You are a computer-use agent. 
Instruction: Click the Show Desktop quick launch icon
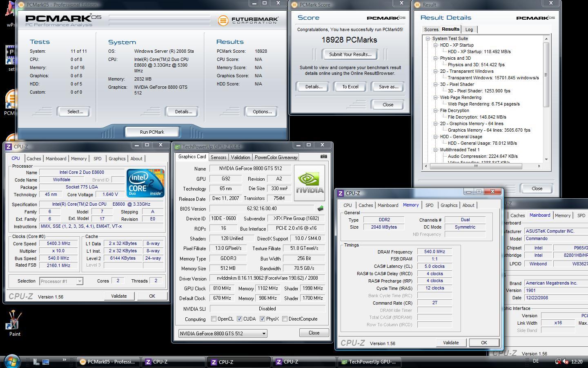tap(46, 361)
